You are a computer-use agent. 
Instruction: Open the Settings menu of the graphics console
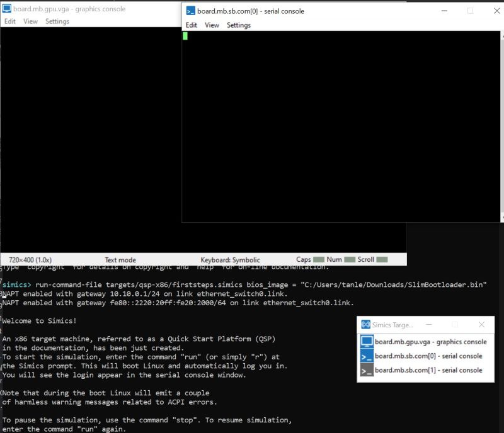point(57,21)
